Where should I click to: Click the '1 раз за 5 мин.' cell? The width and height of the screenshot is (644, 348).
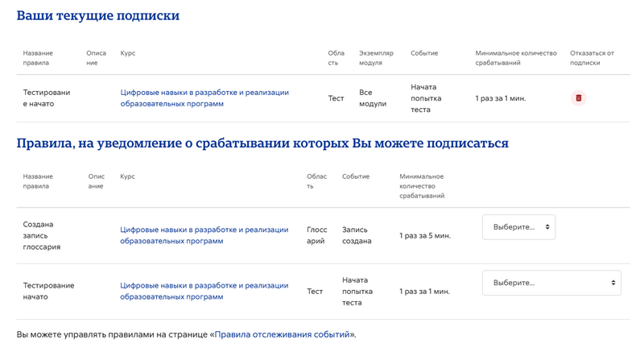[425, 236]
